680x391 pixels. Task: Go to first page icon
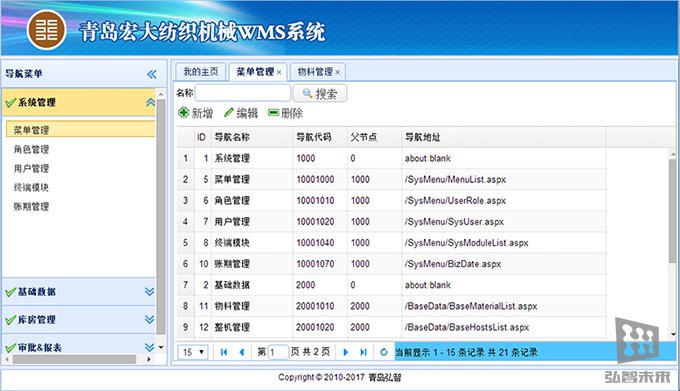point(224,352)
